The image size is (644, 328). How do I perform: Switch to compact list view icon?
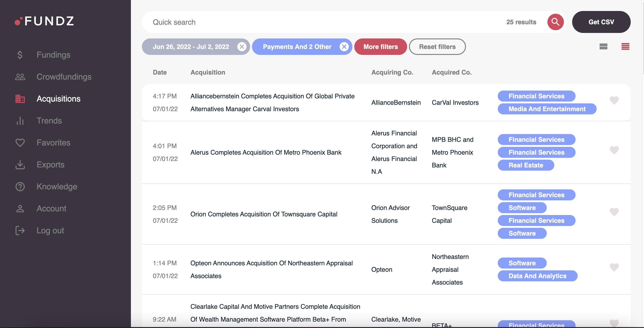tap(603, 46)
